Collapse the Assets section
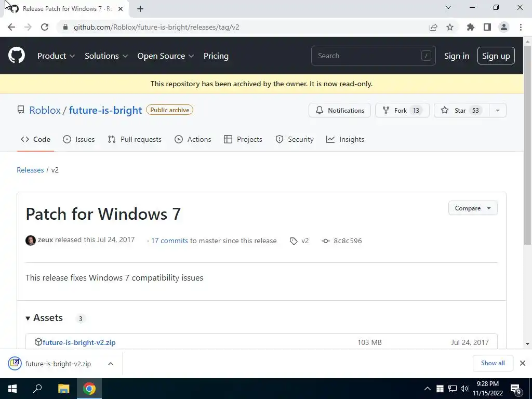 (44, 318)
